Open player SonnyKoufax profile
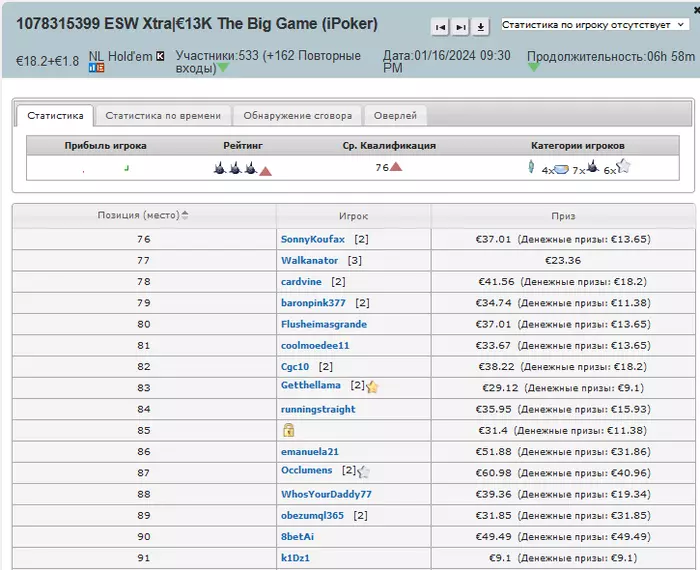 (312, 239)
